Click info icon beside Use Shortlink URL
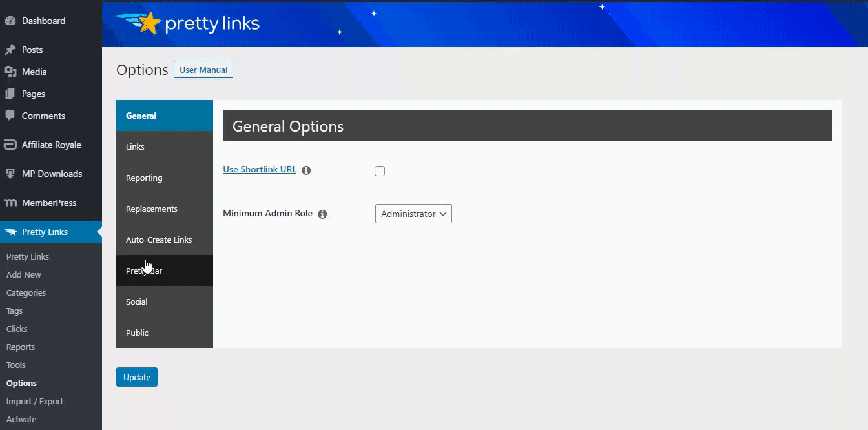This screenshot has width=868, height=430. click(306, 170)
